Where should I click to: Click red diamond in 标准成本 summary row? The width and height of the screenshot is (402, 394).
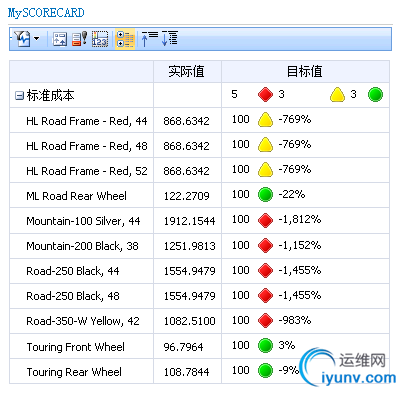[265, 94]
